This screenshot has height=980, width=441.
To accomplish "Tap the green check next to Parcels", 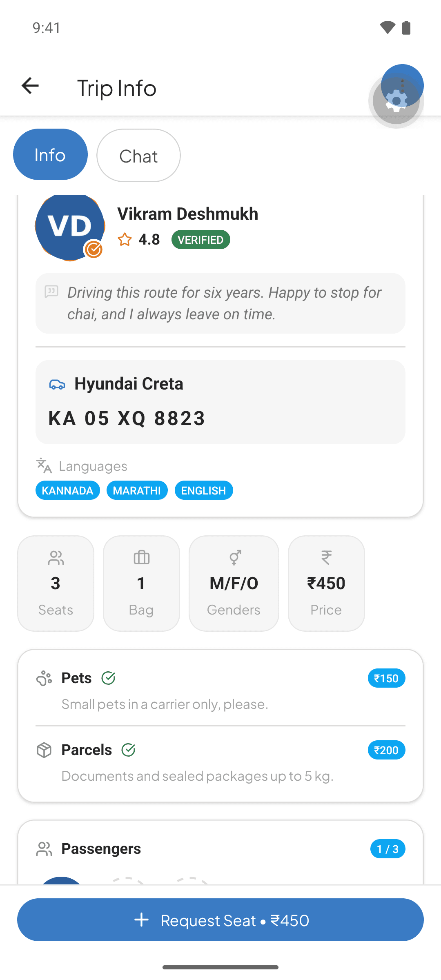I will coord(128,750).
